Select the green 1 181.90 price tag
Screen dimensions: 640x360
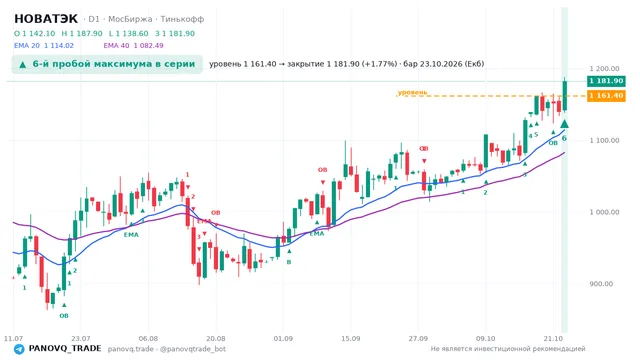click(x=606, y=81)
